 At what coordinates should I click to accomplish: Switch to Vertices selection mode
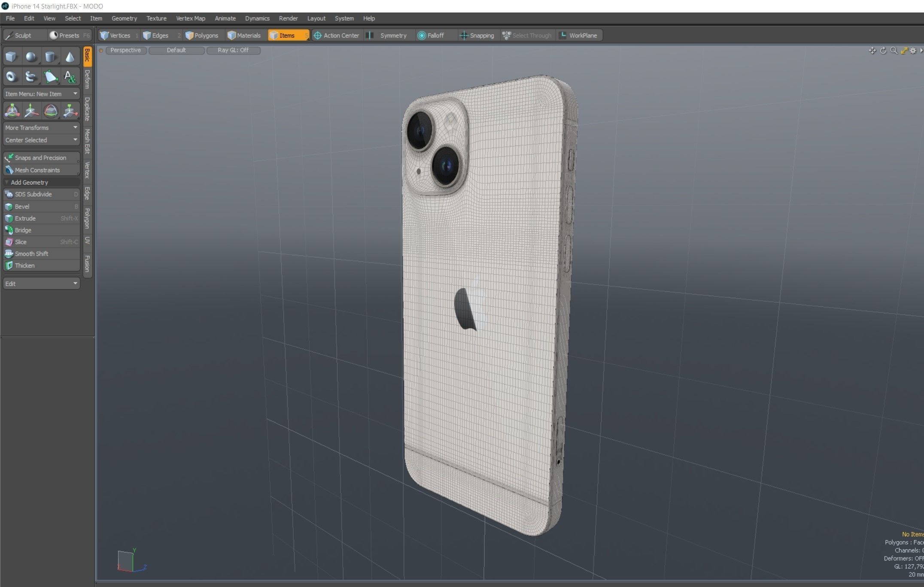[119, 36]
